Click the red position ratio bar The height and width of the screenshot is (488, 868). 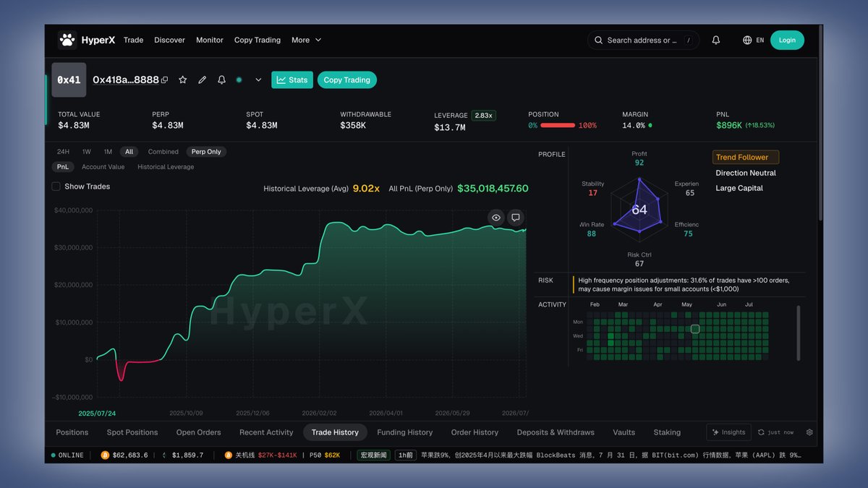558,126
